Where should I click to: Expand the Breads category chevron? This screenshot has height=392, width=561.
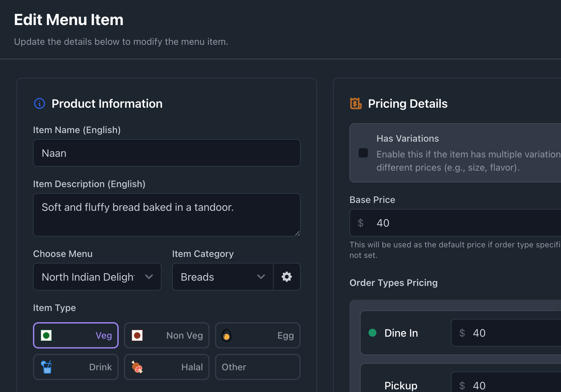point(261,277)
